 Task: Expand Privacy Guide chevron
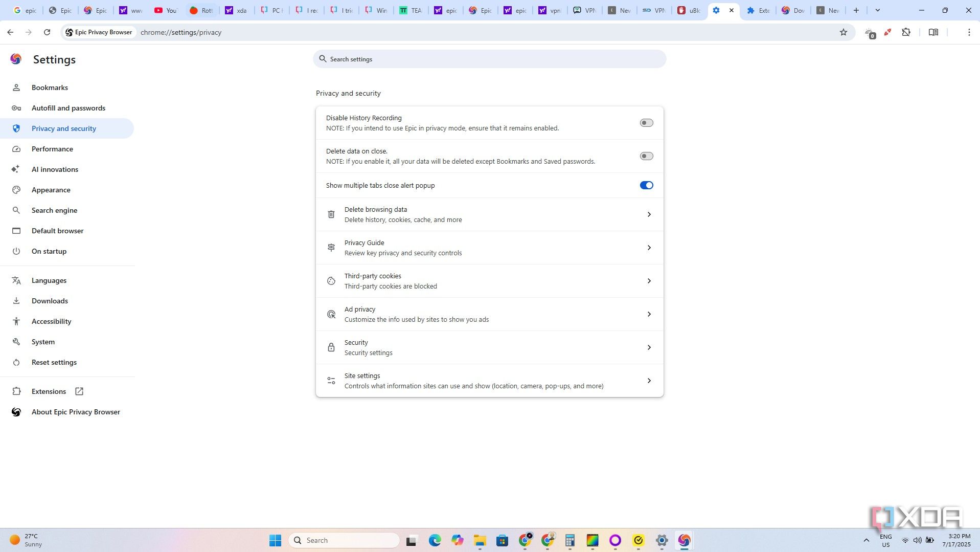pyautogui.click(x=649, y=248)
